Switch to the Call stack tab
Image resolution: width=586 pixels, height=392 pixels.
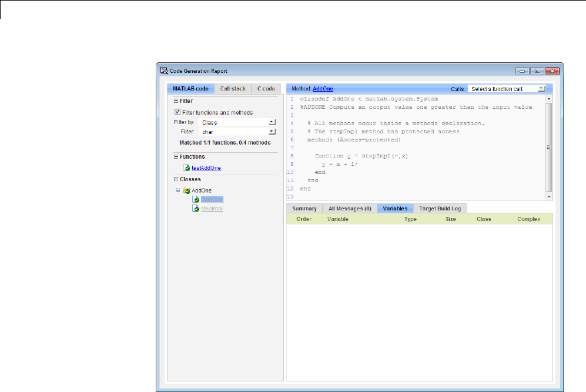coord(233,89)
